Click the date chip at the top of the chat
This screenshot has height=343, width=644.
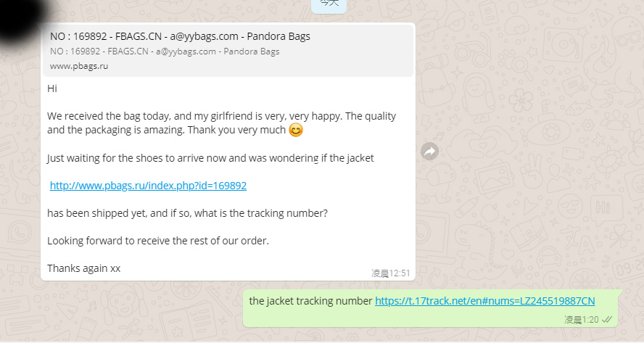click(x=329, y=5)
